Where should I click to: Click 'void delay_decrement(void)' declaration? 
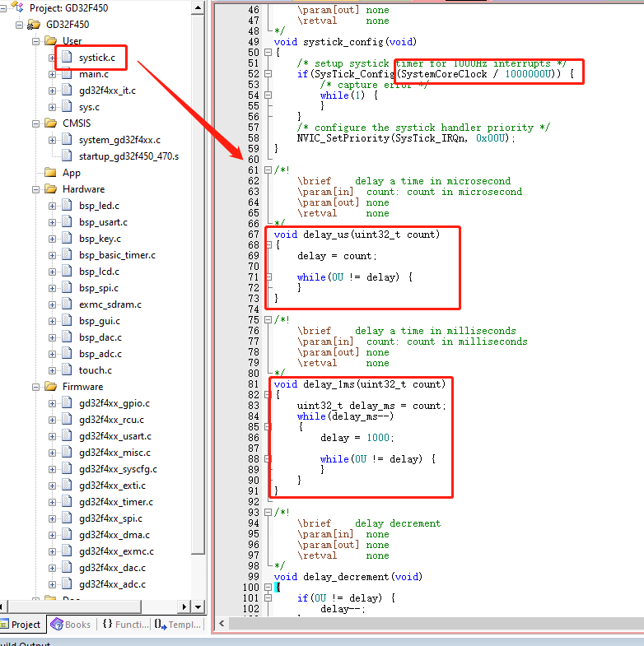(x=348, y=577)
